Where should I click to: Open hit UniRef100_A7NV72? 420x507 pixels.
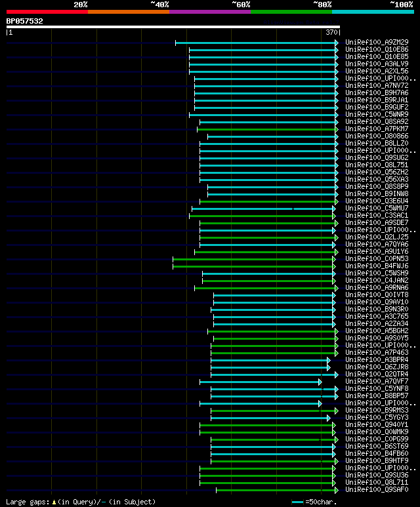coord(377,86)
